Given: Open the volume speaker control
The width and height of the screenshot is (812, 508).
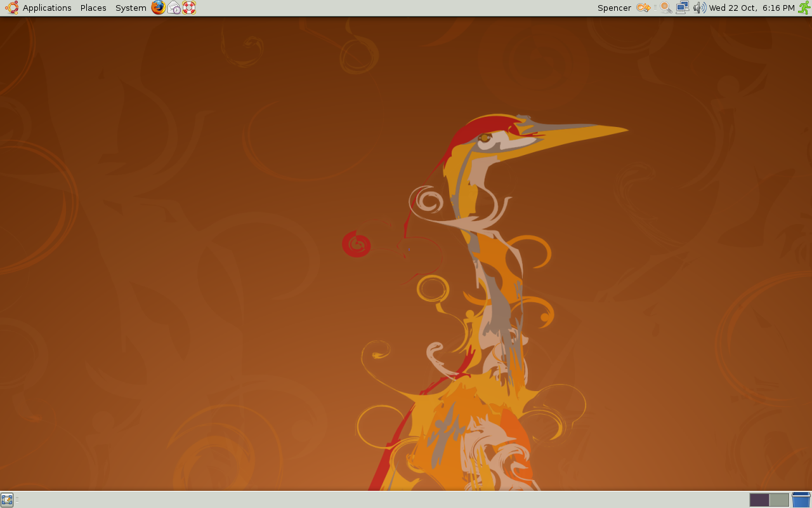Looking at the screenshot, I should [699, 8].
